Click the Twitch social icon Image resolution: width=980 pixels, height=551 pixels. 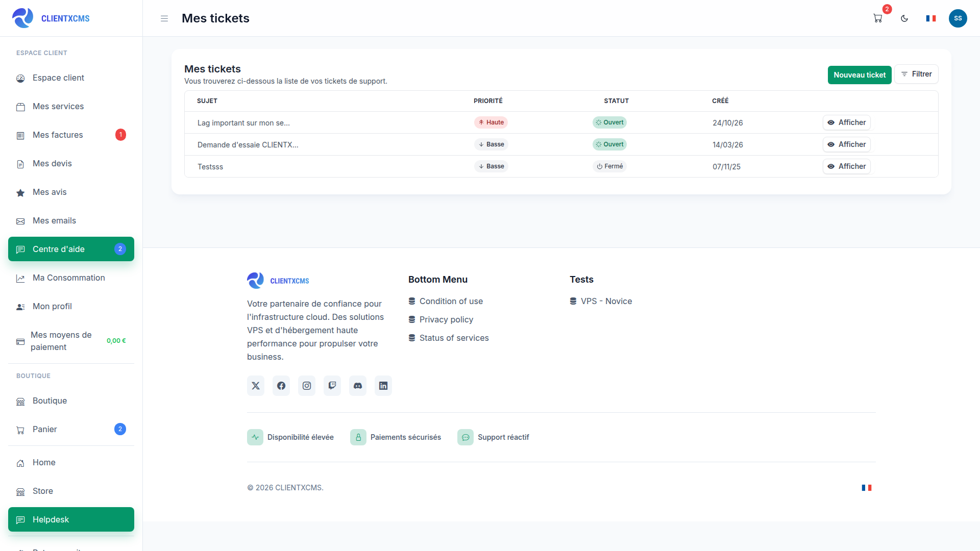click(x=332, y=386)
